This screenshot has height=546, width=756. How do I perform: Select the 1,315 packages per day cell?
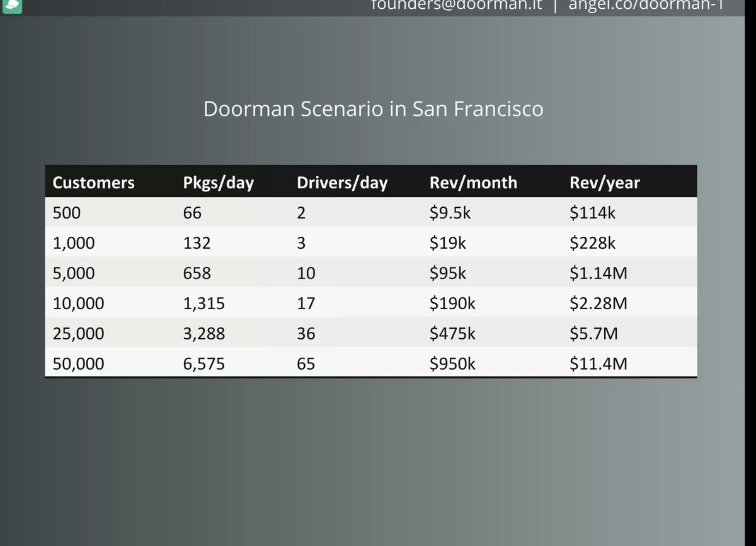pyautogui.click(x=203, y=304)
